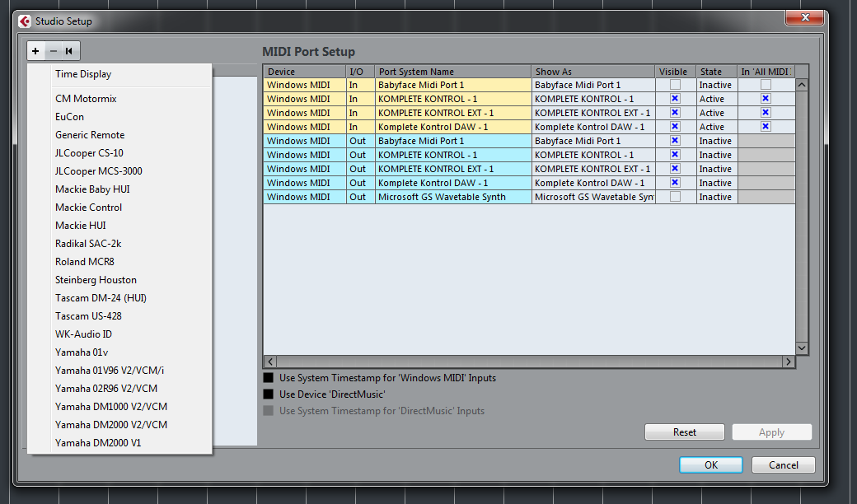Toggle Visible for KOMPLETE KONTROL EXT - 1 input
The image size is (857, 504).
tap(675, 113)
